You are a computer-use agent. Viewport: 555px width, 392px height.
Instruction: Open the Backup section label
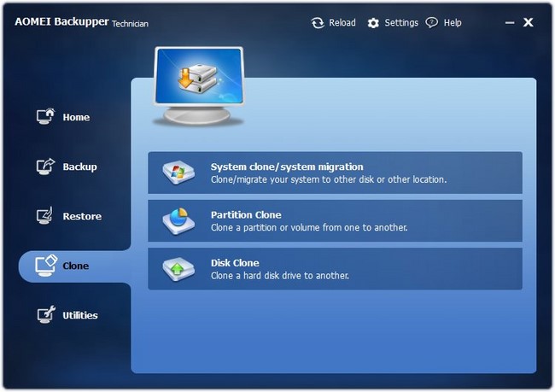point(79,167)
